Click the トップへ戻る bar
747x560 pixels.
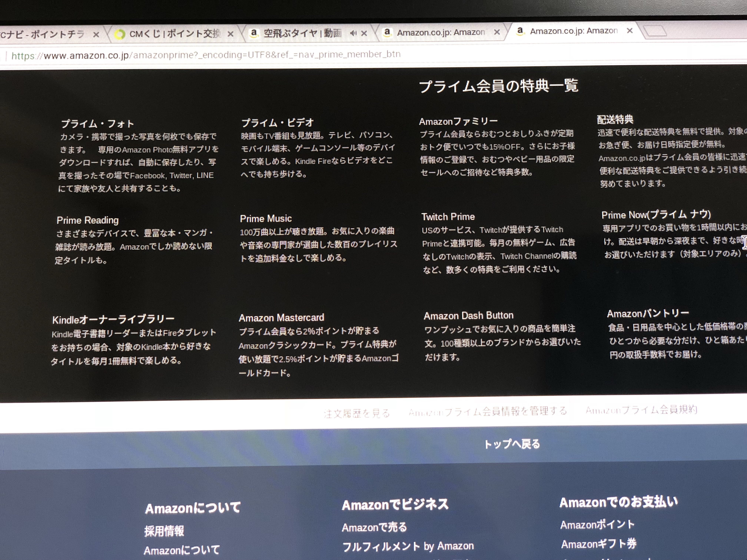pos(512,444)
